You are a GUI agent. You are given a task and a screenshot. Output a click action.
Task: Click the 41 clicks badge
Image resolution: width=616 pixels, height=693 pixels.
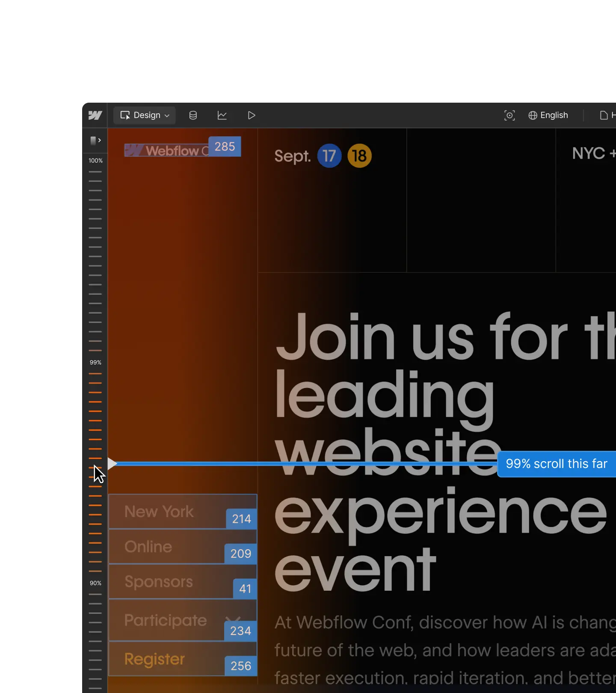coord(245,589)
